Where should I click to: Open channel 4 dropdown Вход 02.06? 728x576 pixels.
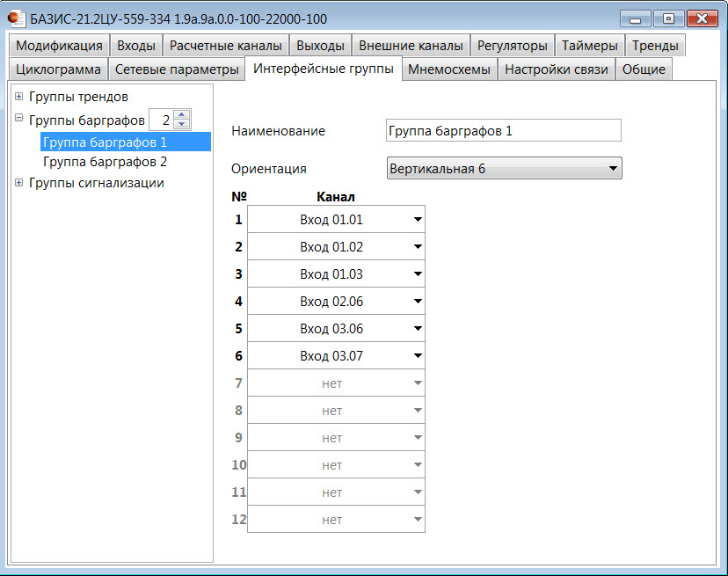pyautogui.click(x=336, y=301)
